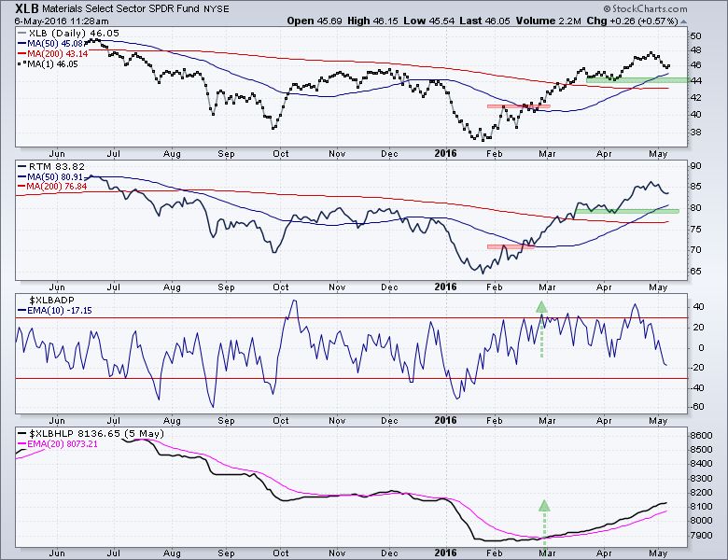Click the 65 axis label in RTM panel

[695, 272]
